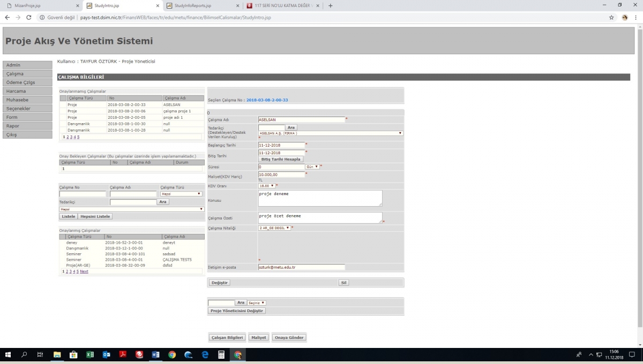
Task: Click the browser reload page icon
Action: [x=28, y=18]
